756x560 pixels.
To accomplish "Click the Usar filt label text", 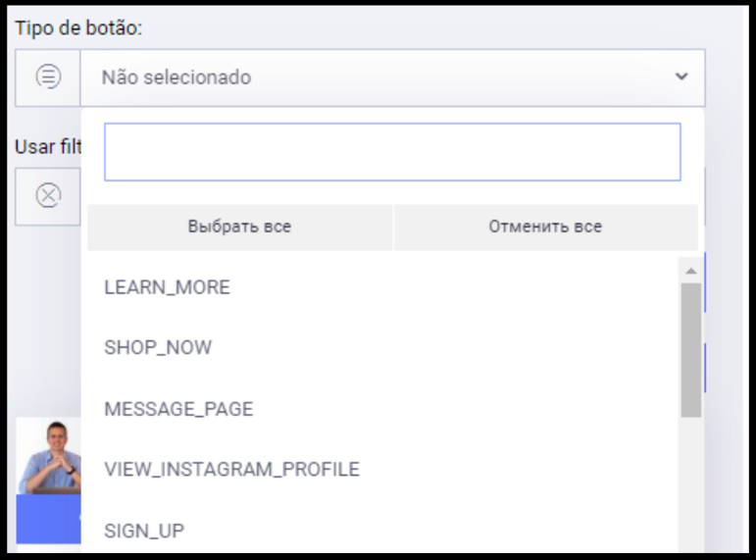I will [48, 147].
